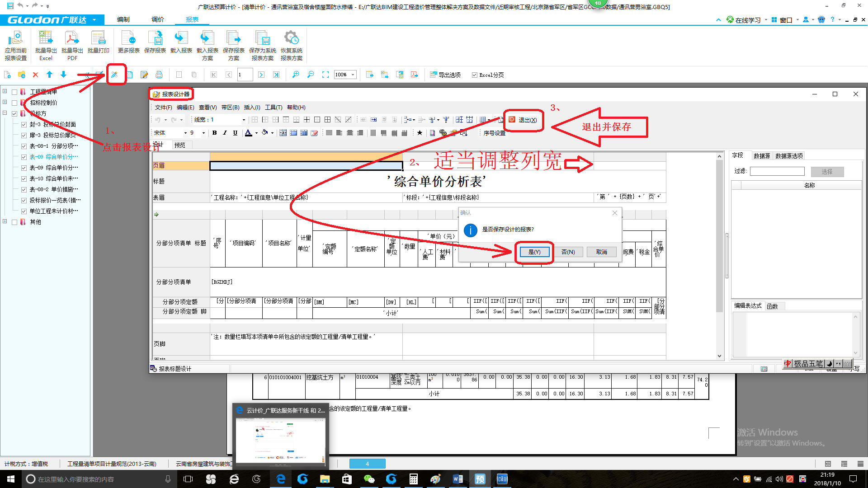Click the blue move-down arrow icon
The image size is (868, 488).
click(64, 75)
